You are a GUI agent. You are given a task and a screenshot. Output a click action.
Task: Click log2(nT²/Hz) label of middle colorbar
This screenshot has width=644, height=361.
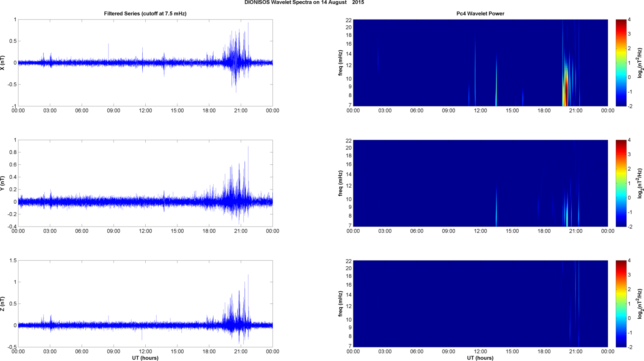[640, 183]
